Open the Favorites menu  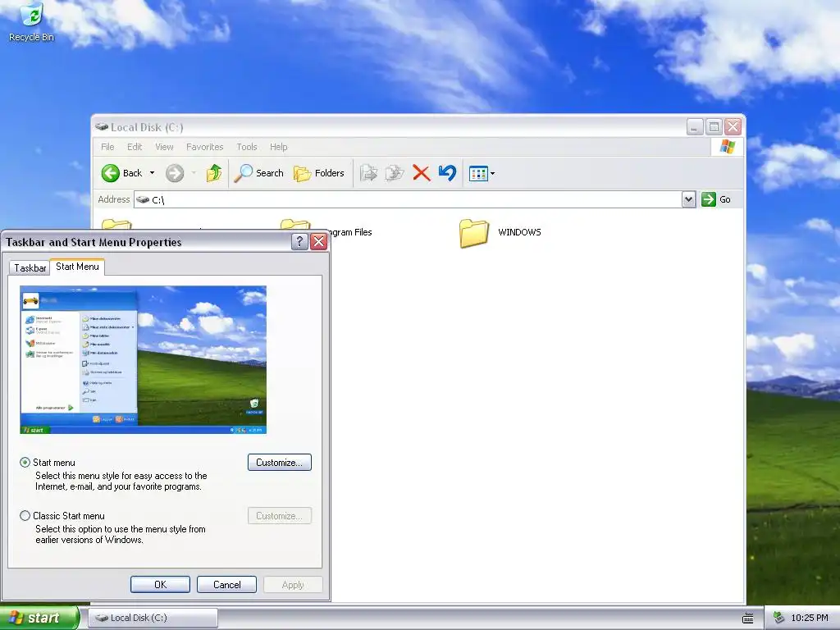(204, 147)
